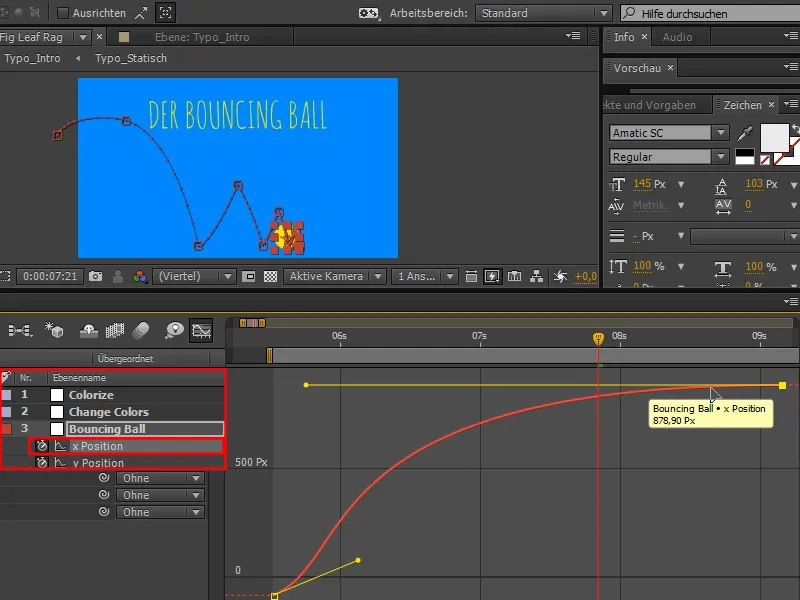Screen dimensions: 800x600
Task: Open the composition panel options menu
Action: (573, 36)
